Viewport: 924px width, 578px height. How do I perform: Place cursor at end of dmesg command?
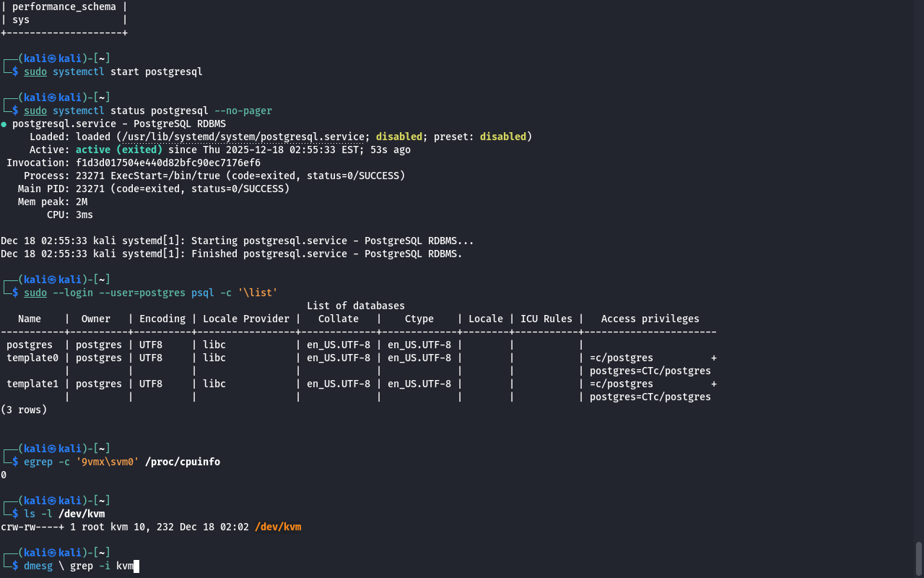(x=136, y=566)
